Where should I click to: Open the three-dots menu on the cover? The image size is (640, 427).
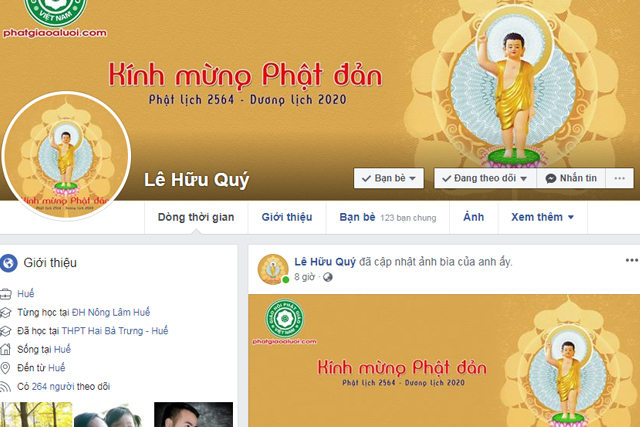[619, 178]
